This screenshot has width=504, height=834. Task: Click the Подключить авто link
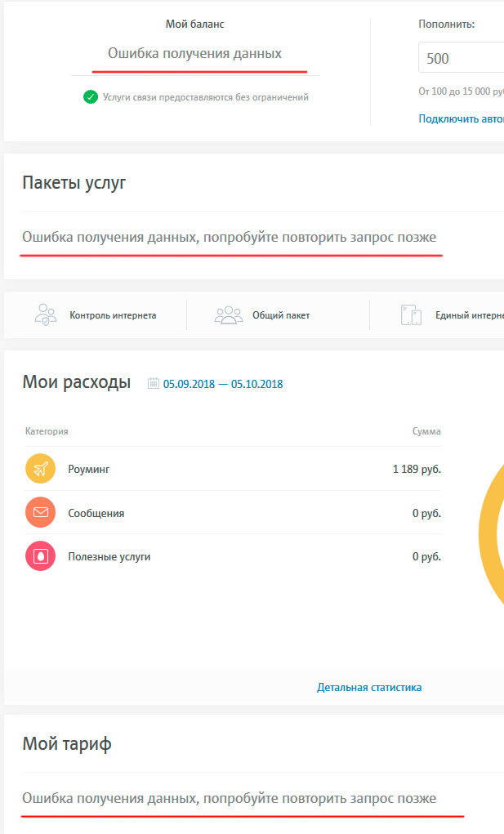[461, 118]
